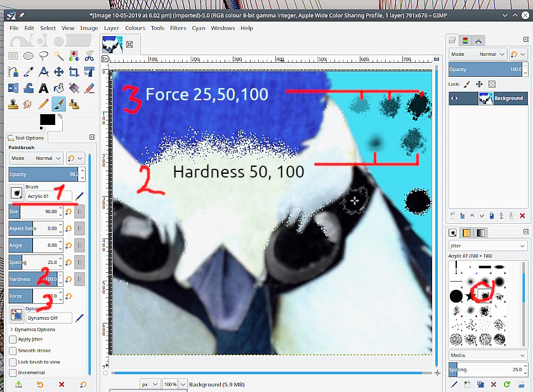This screenshot has width=533, height=392.
Task: Select the Background layer row
Action: tap(488, 98)
